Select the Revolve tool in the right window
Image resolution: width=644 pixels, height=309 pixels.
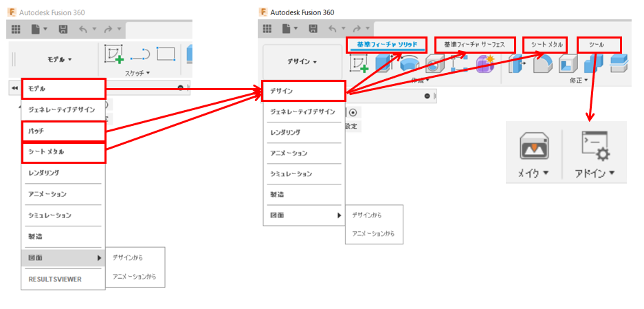(409, 64)
